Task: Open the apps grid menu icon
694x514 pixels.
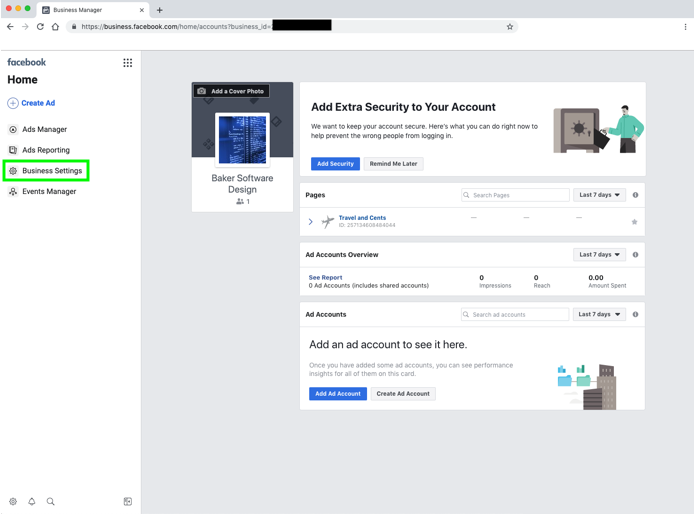Action: pos(127,63)
